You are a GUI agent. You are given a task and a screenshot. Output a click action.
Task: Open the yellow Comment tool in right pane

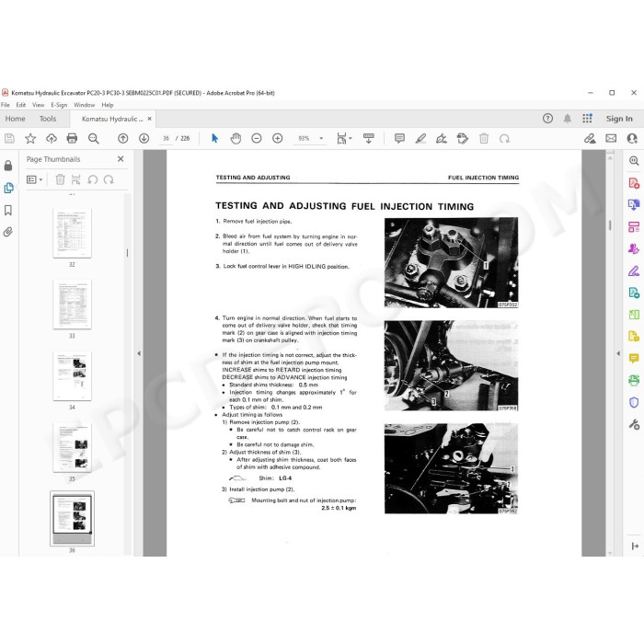[x=634, y=359]
